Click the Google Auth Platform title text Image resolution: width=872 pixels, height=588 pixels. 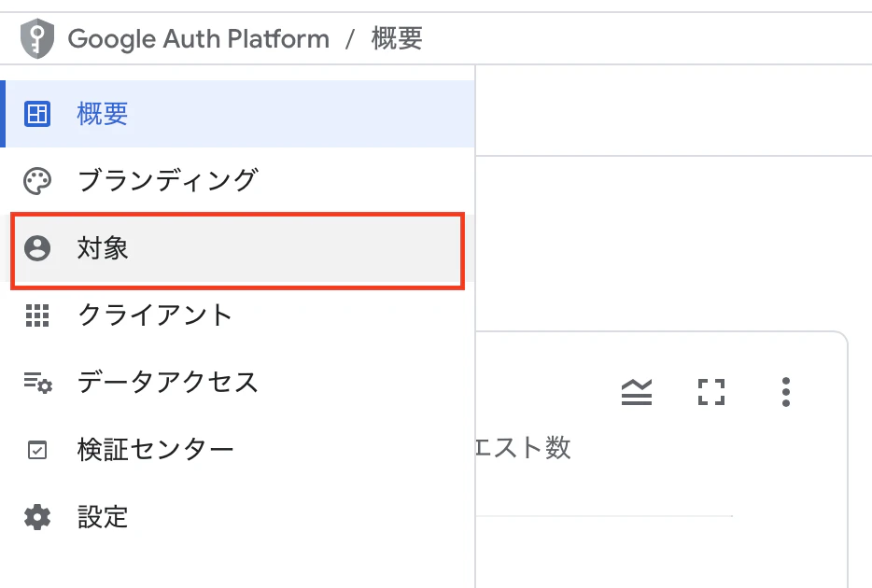(199, 39)
